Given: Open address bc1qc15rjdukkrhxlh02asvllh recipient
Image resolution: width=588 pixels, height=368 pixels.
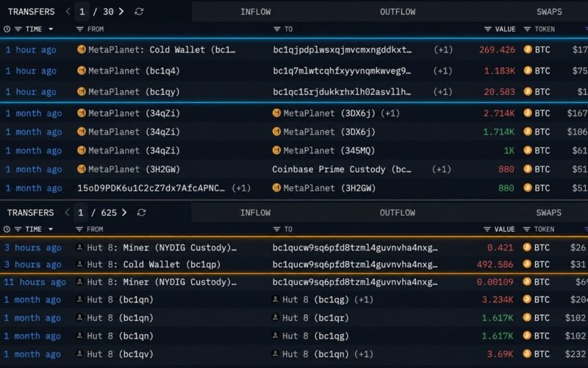Looking at the screenshot, I should (342, 91).
